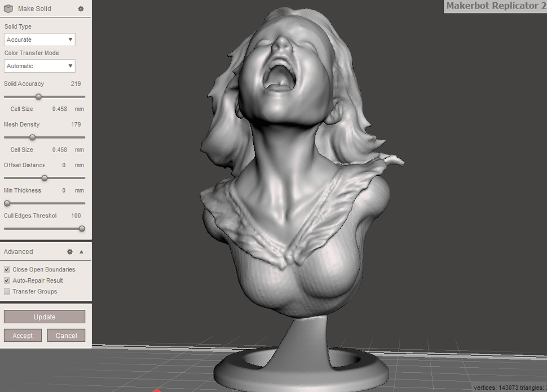Viewport: 547px width, 392px height.
Task: Select the Offset Distance slider knob
Action: click(x=45, y=178)
